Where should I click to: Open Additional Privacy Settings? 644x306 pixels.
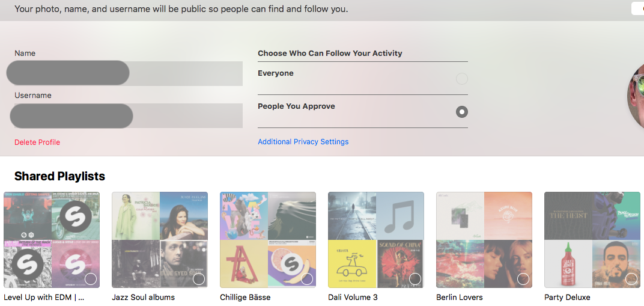[x=303, y=142]
